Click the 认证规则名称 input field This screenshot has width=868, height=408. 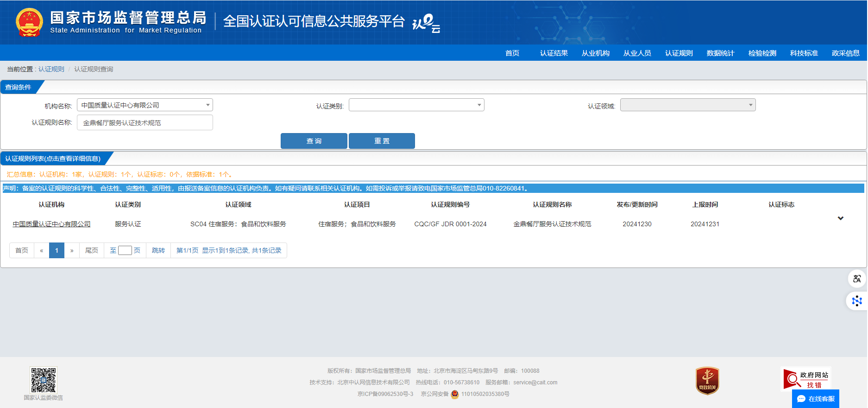145,123
